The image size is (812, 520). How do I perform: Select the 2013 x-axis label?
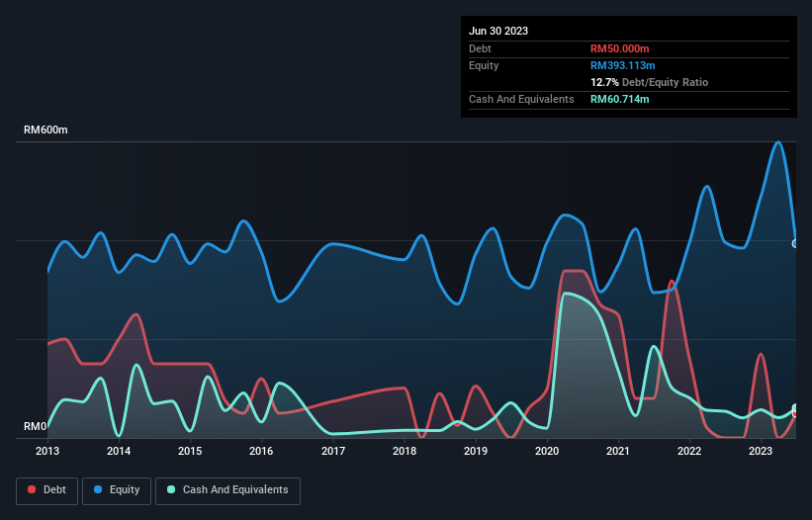tap(47, 451)
